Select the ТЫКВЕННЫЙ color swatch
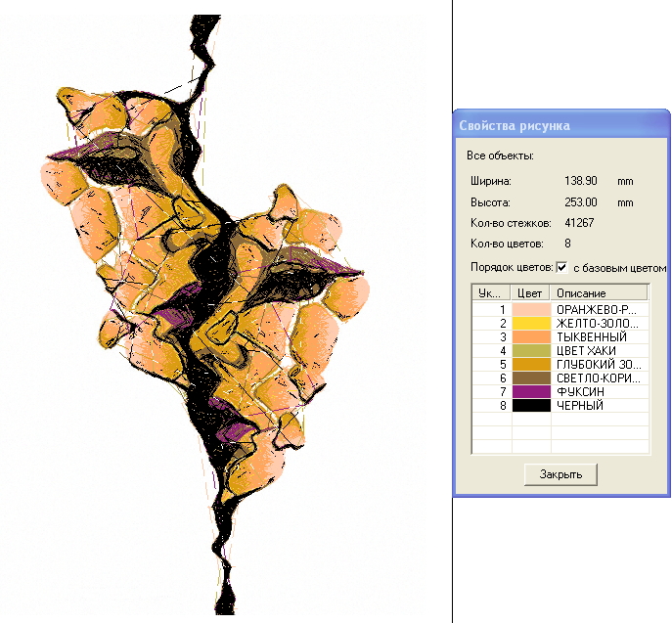 point(531,336)
